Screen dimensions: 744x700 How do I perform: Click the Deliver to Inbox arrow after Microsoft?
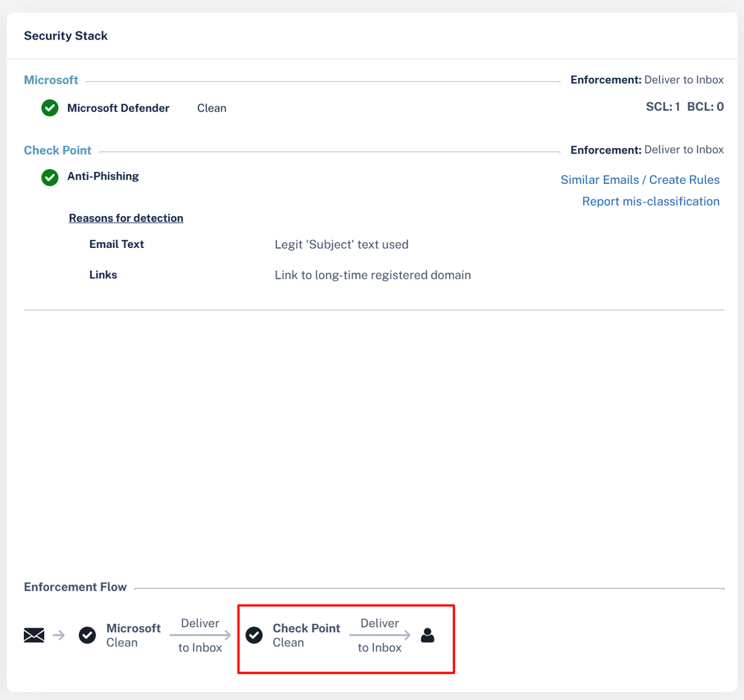click(200, 635)
